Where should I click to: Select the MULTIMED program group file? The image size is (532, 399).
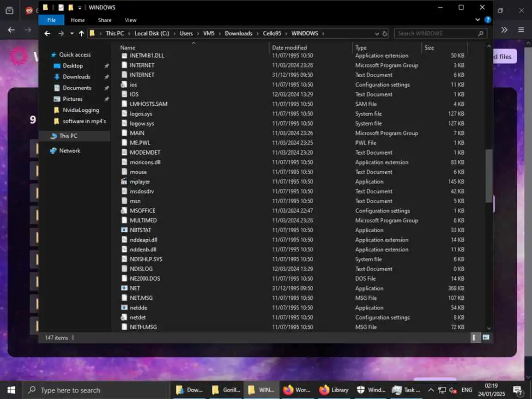point(143,220)
